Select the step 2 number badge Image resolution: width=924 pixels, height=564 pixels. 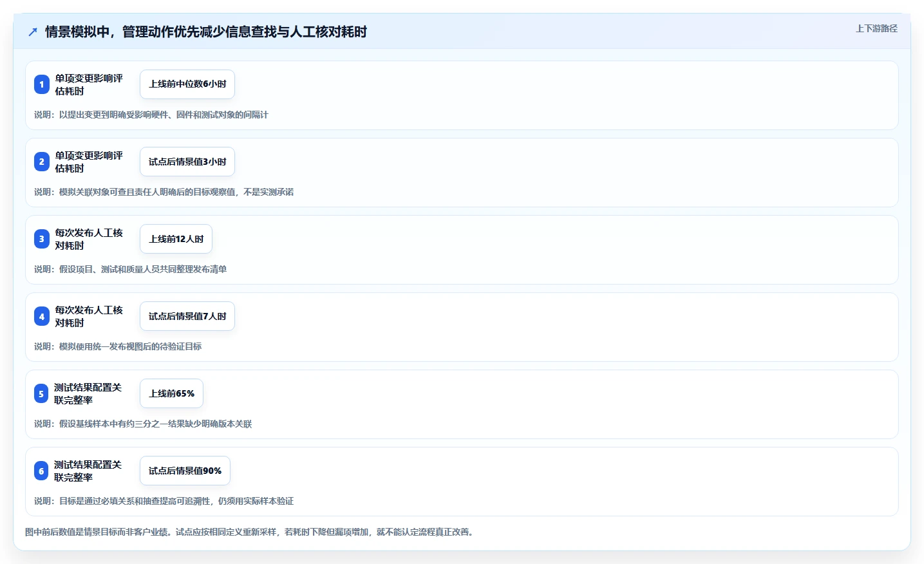click(x=42, y=162)
